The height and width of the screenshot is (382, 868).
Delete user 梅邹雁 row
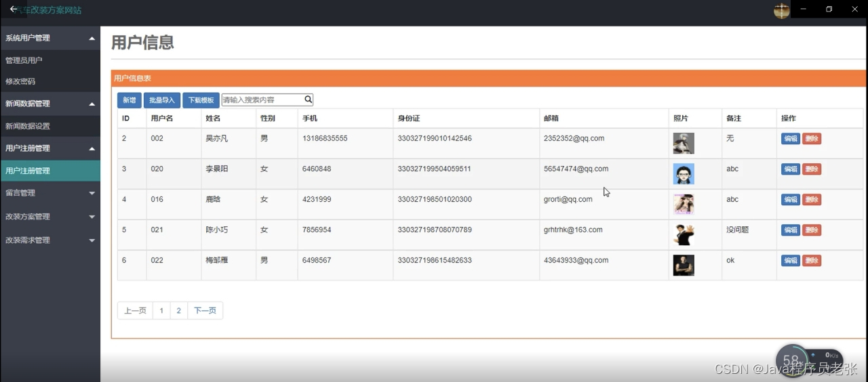(811, 261)
